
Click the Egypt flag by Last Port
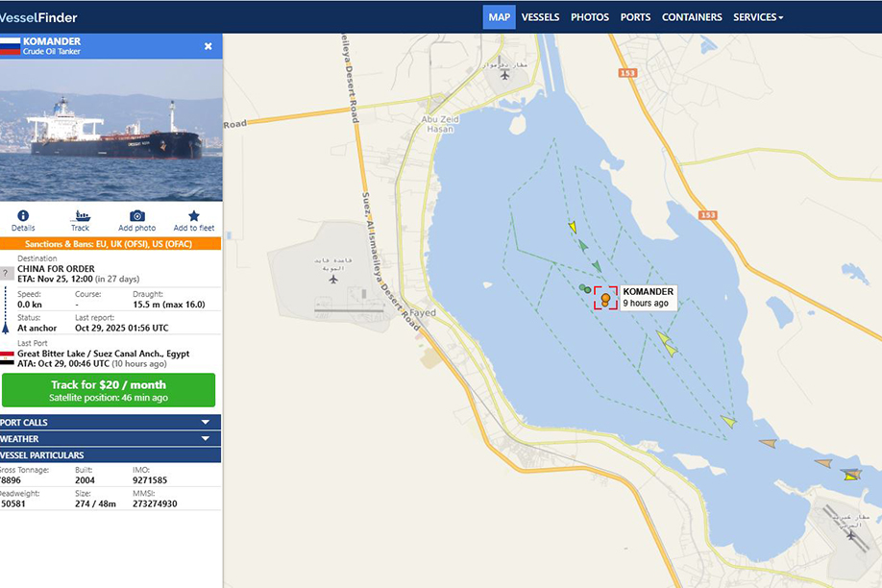click(7, 357)
